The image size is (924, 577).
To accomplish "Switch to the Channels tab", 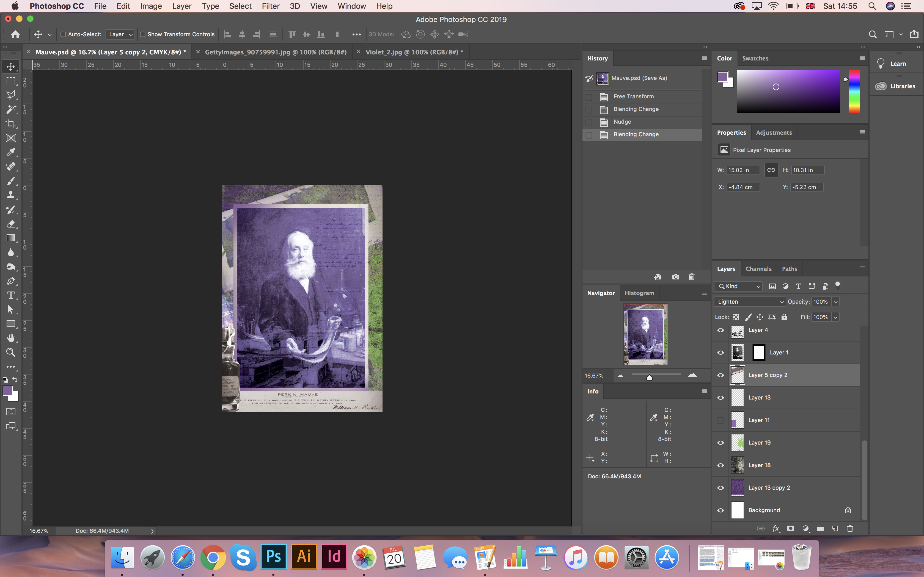I will tap(758, 269).
